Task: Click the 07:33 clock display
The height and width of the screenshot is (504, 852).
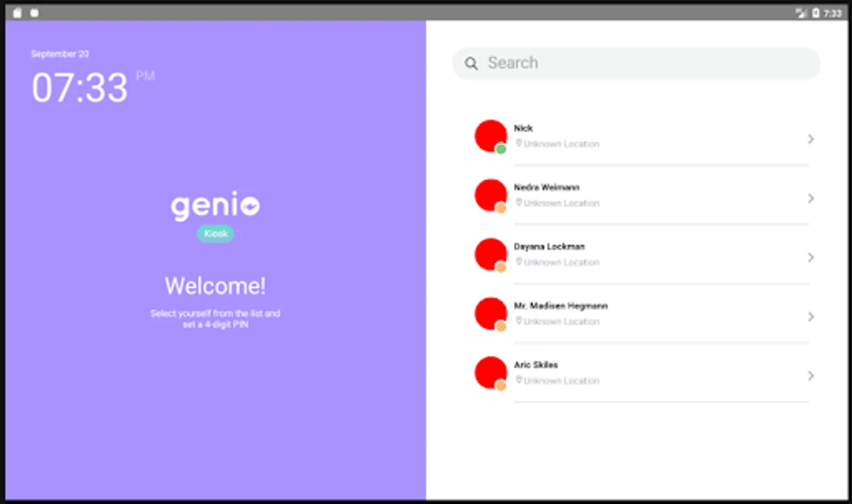Action: coord(80,88)
